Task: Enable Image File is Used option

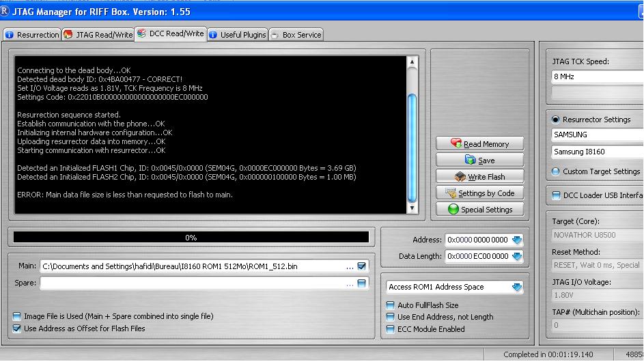Action: [17, 316]
